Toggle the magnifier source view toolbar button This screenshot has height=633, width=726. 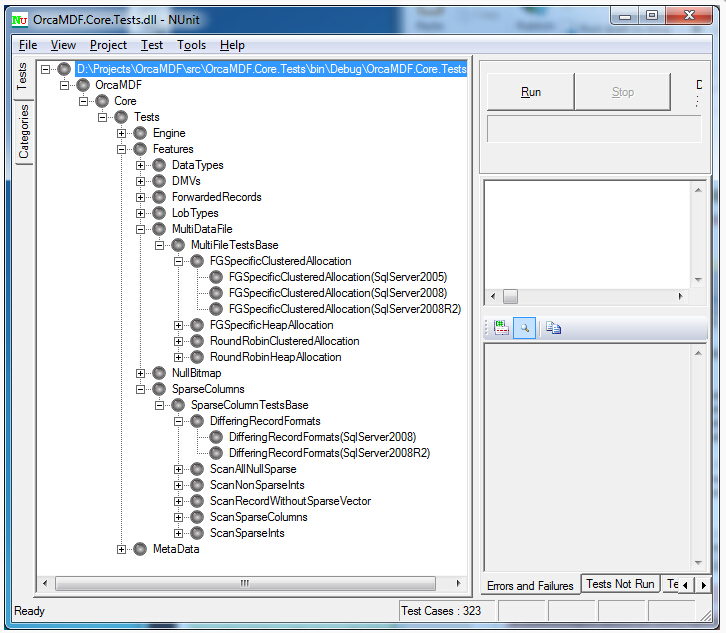525,328
